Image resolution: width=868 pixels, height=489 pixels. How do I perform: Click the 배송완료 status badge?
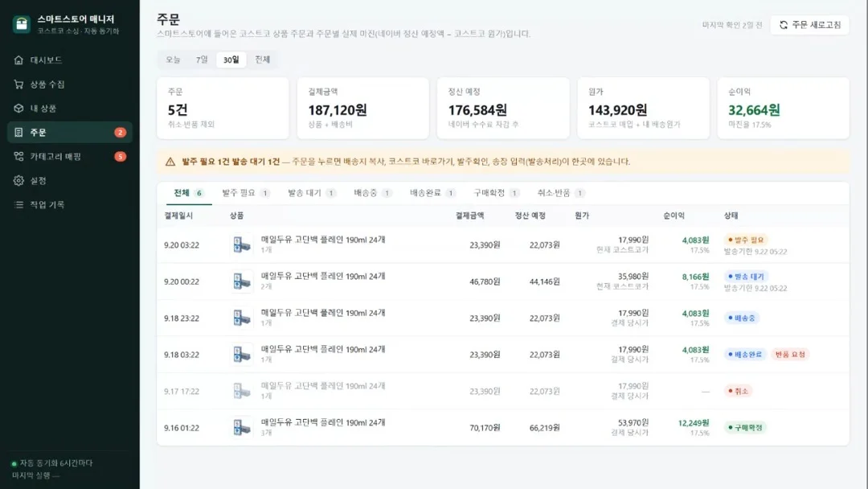click(745, 355)
